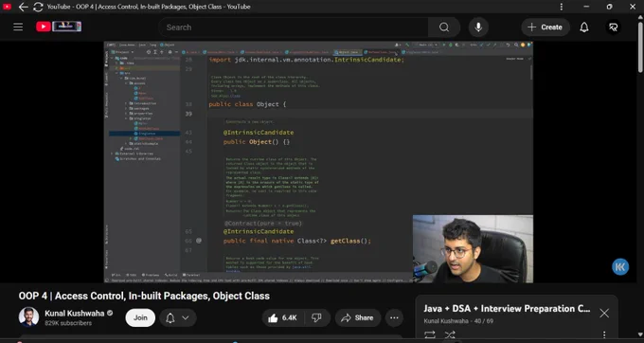
Task: Open the Create menu
Action: point(545,27)
